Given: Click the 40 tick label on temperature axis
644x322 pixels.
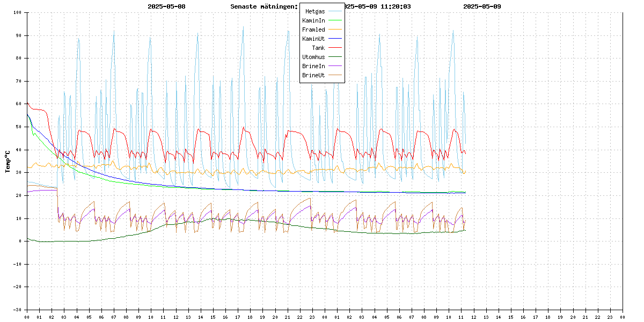Looking at the screenshot, I should tap(19, 150).
